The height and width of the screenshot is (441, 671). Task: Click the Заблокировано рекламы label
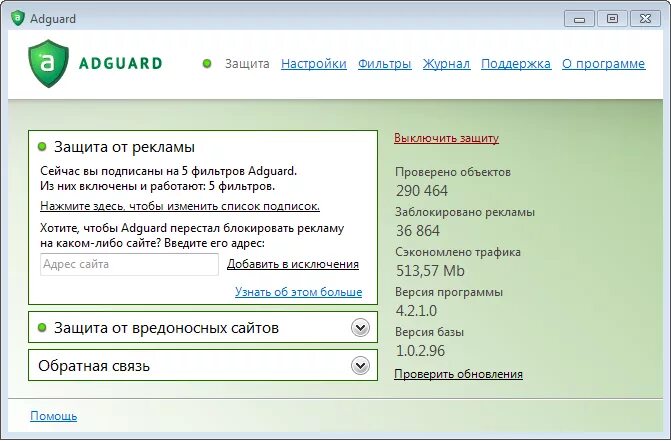point(465,212)
